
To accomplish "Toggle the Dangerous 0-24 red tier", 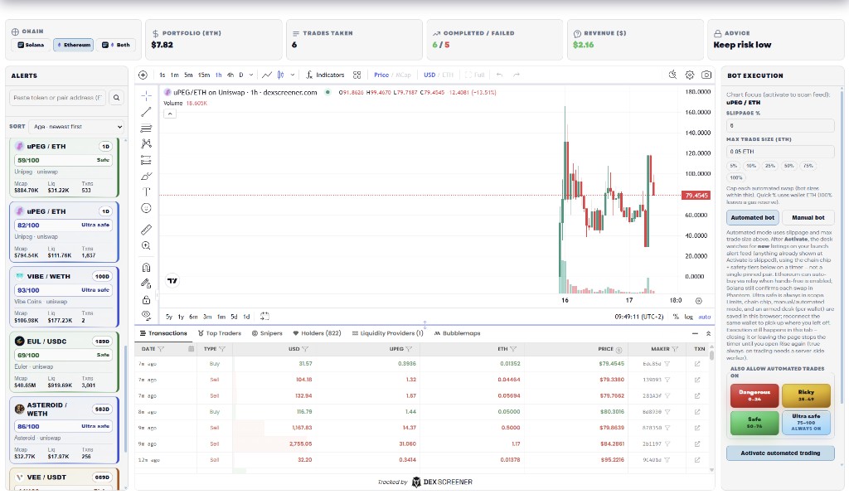I will [x=754, y=395].
